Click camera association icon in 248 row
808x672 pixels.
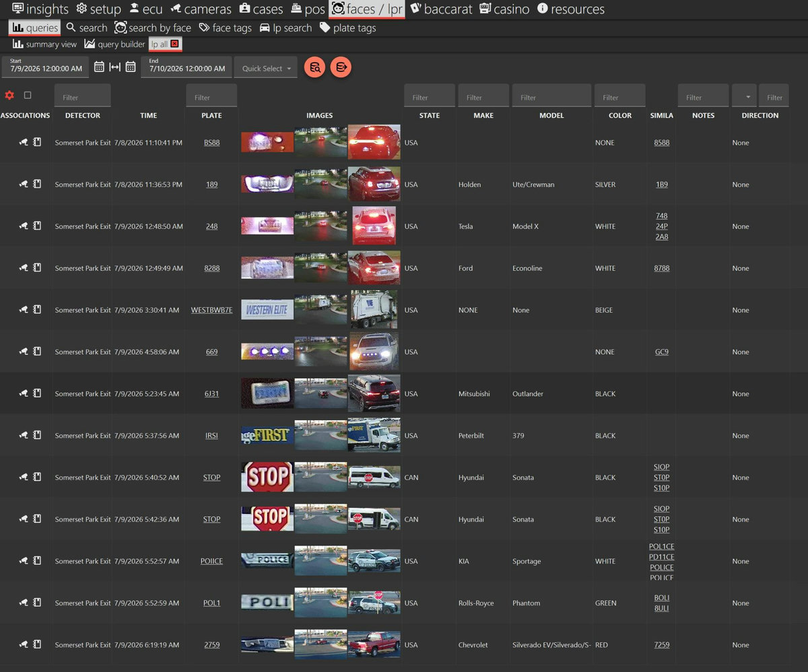coord(24,226)
